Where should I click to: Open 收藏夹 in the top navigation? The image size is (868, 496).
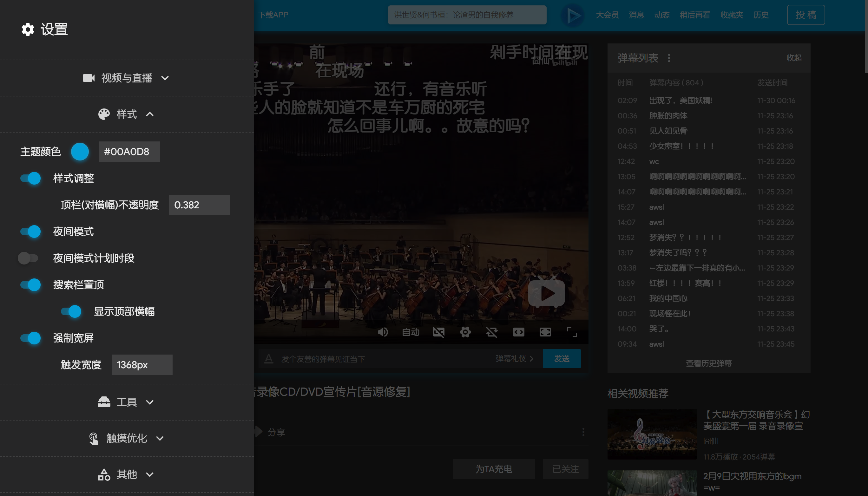pyautogui.click(x=731, y=15)
